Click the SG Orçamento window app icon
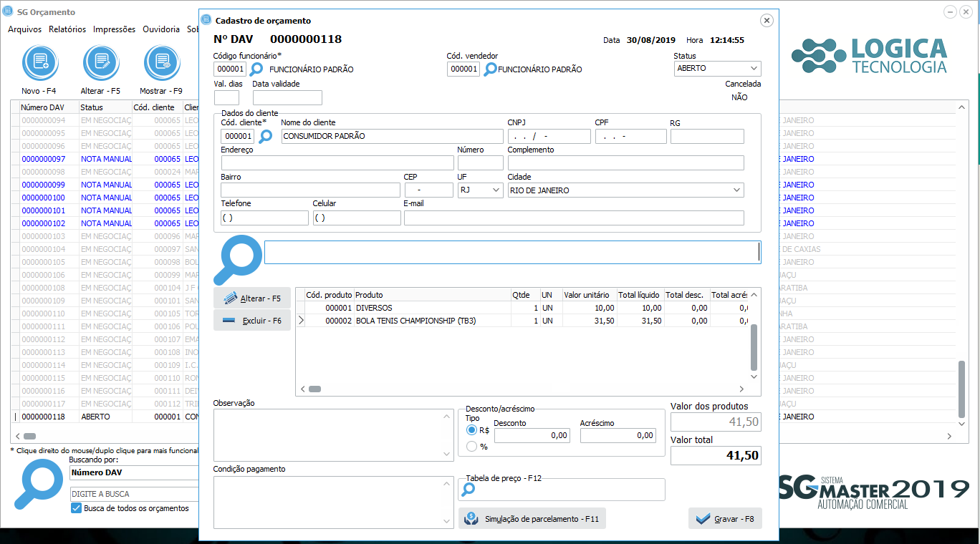 tap(9, 11)
